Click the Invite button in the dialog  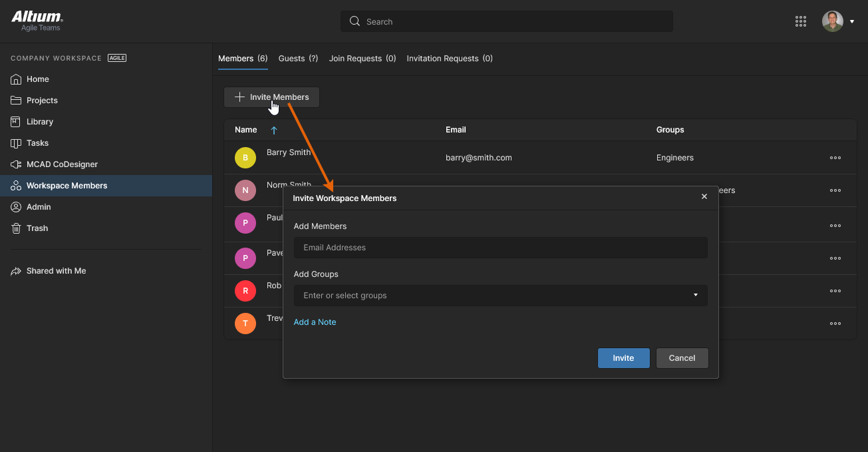coord(623,358)
